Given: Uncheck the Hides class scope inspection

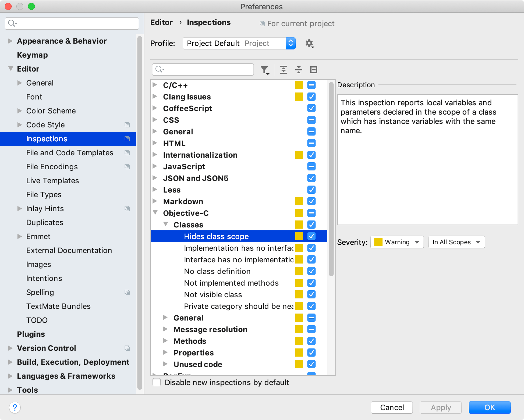Looking at the screenshot, I should [x=311, y=236].
